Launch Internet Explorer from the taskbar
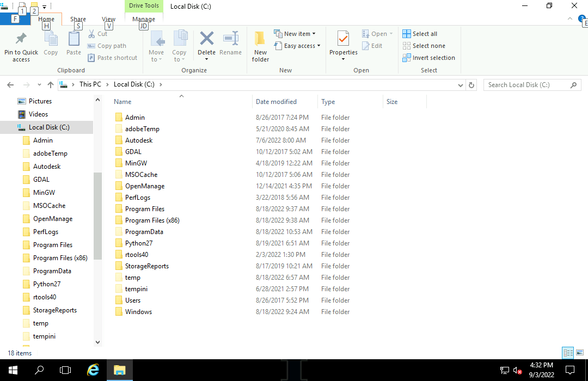 pyautogui.click(x=93, y=370)
